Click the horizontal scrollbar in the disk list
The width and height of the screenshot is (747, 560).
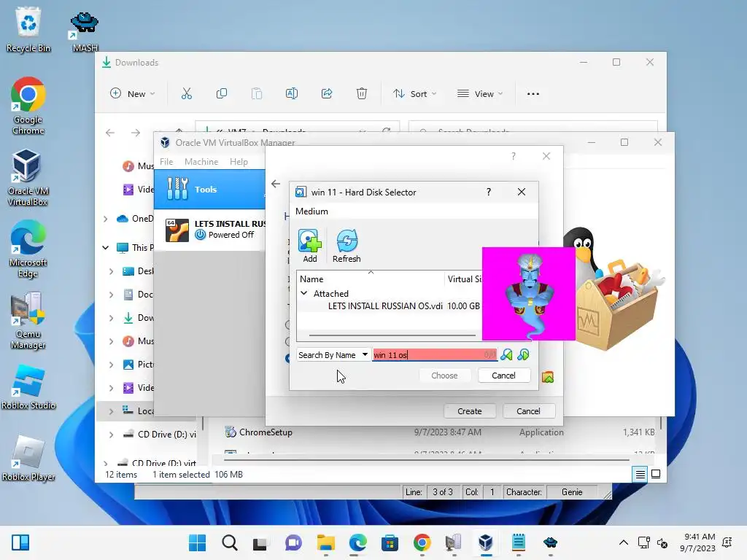tap(392, 335)
